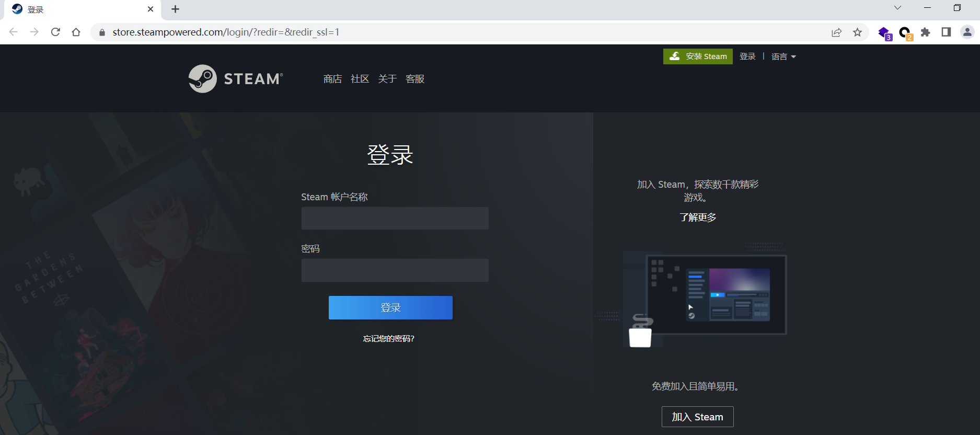
Task: Open purple extension with badge 3
Action: pos(884,33)
